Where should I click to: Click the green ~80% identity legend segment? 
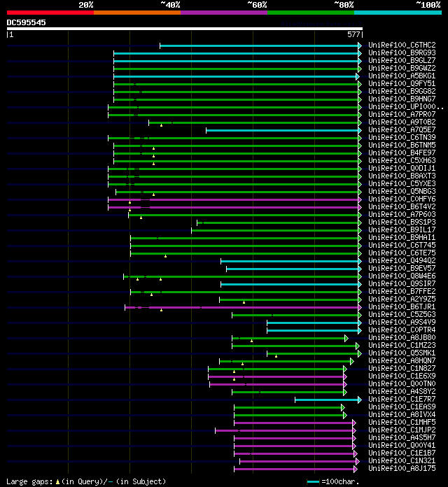point(311,13)
